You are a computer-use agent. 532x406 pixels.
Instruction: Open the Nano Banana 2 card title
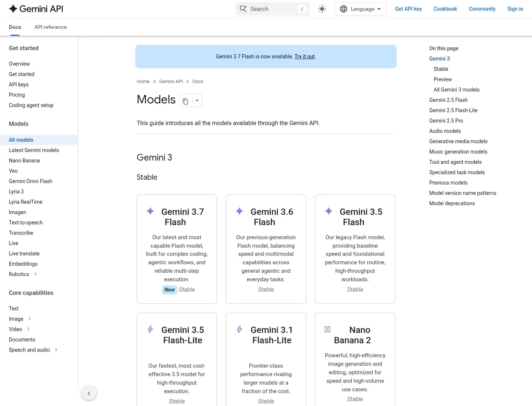(352, 335)
